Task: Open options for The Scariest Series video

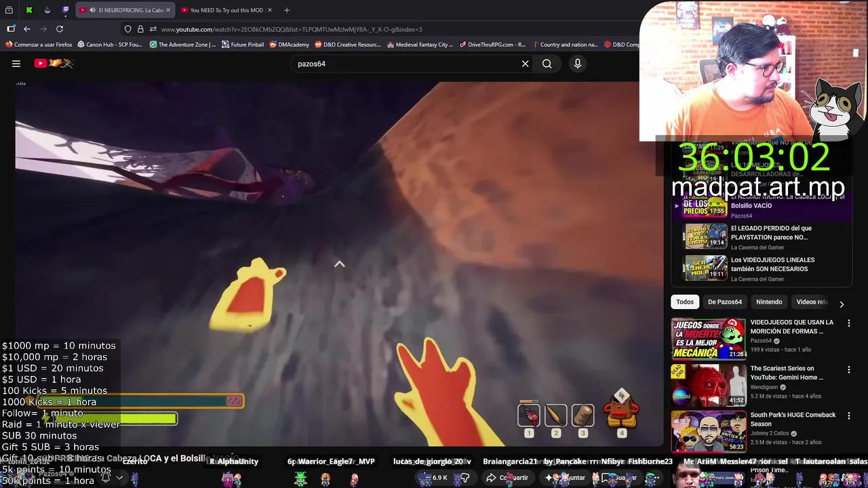Action: (x=849, y=370)
